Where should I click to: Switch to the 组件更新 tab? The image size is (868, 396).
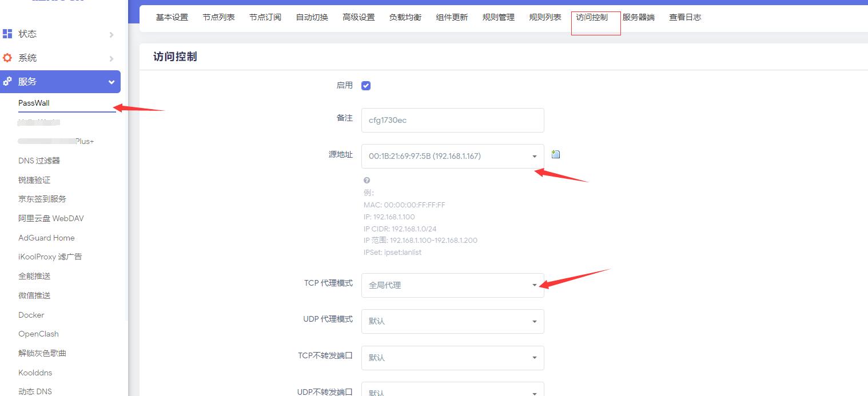click(x=452, y=17)
